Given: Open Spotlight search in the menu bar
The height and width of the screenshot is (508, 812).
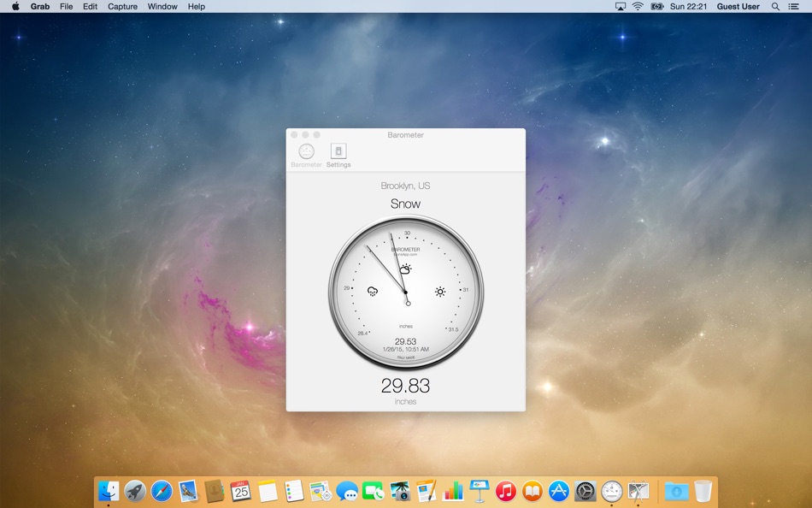Looking at the screenshot, I should (x=774, y=6).
